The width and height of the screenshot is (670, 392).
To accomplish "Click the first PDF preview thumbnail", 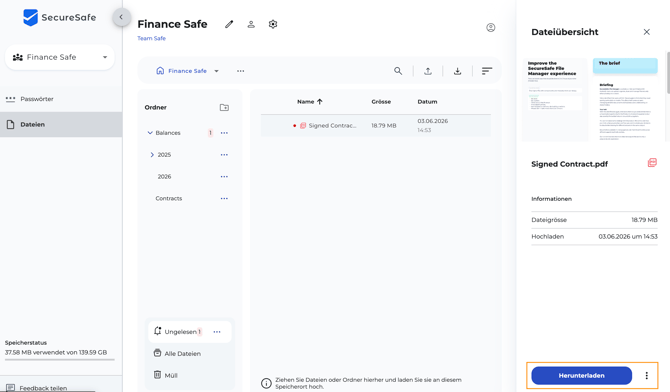I will coord(555,99).
